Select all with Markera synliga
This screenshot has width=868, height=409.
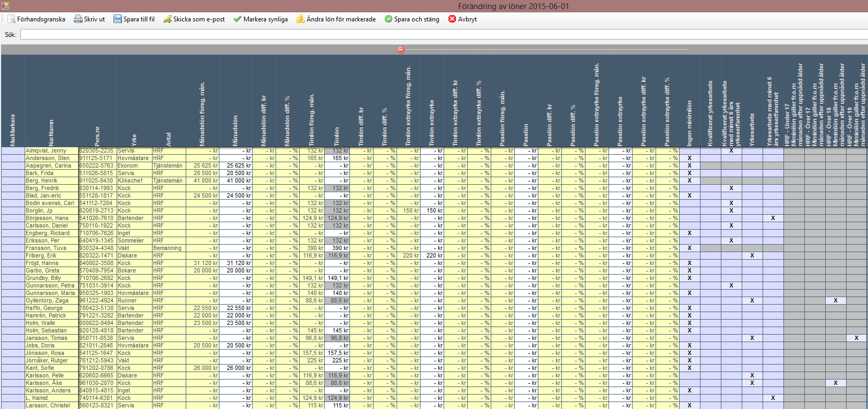(x=261, y=19)
